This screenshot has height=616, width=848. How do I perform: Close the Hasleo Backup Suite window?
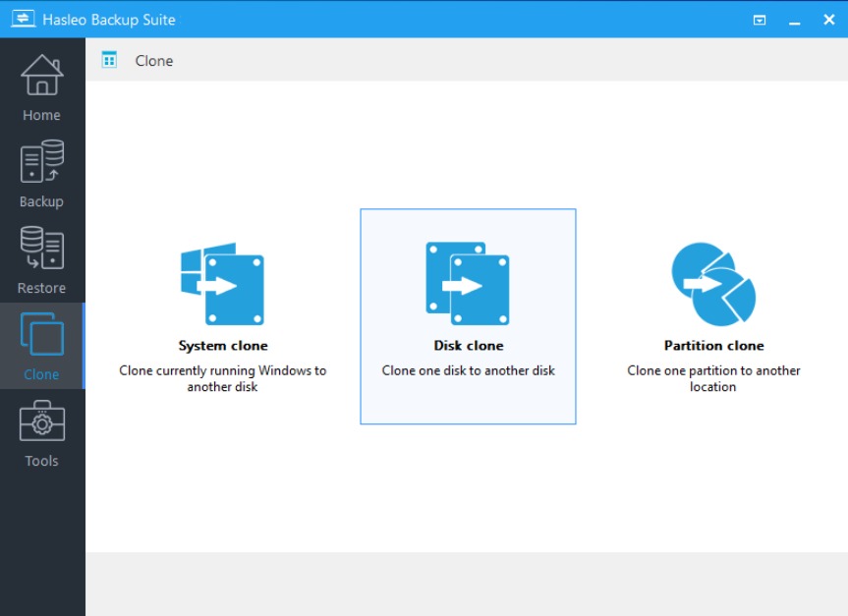(828, 20)
